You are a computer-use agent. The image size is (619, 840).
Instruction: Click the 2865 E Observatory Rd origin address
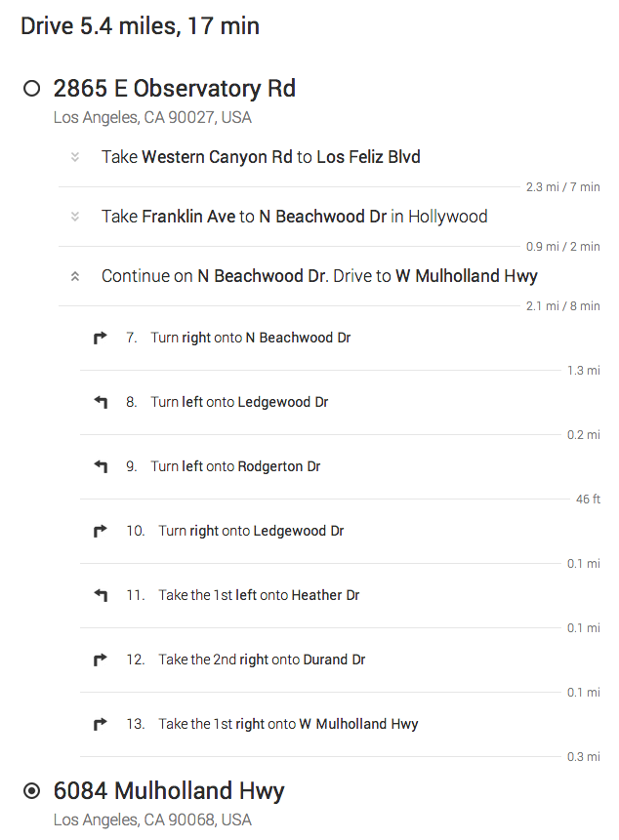click(175, 89)
